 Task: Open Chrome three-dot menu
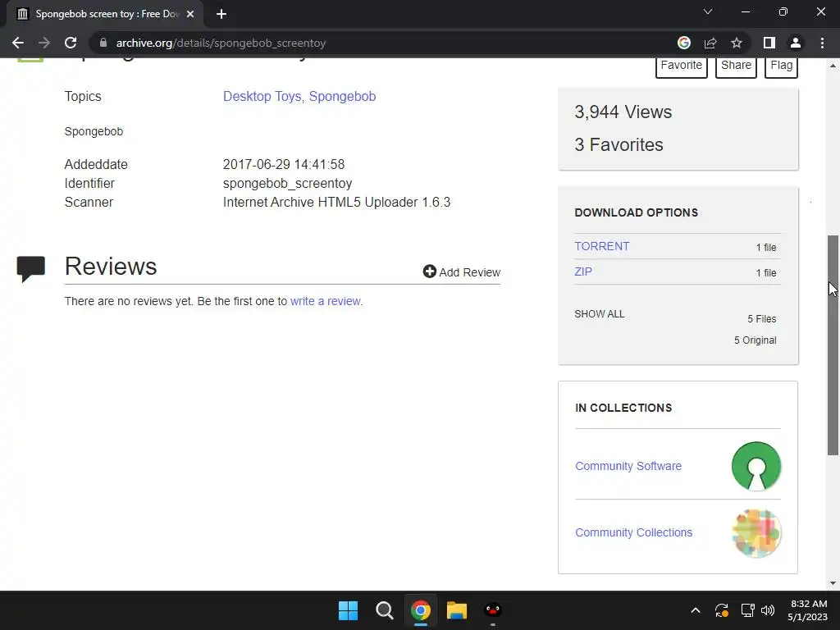click(x=822, y=43)
